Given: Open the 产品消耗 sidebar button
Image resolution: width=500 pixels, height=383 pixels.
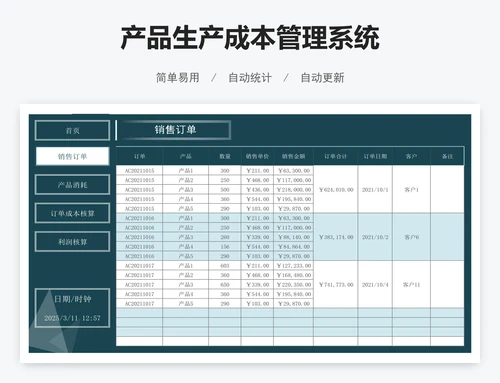Looking at the screenshot, I should tap(72, 185).
